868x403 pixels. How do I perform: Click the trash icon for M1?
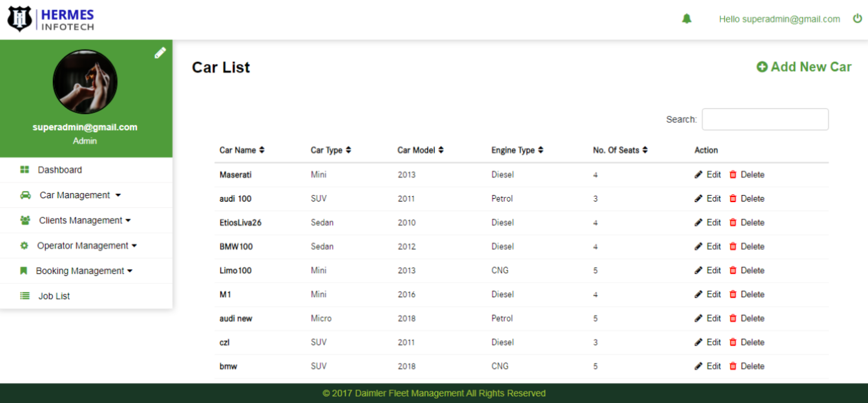(x=732, y=294)
